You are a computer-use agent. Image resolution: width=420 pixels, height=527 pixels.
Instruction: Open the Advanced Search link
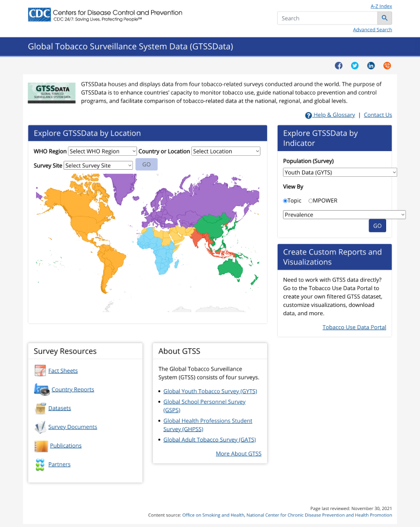coord(372,30)
